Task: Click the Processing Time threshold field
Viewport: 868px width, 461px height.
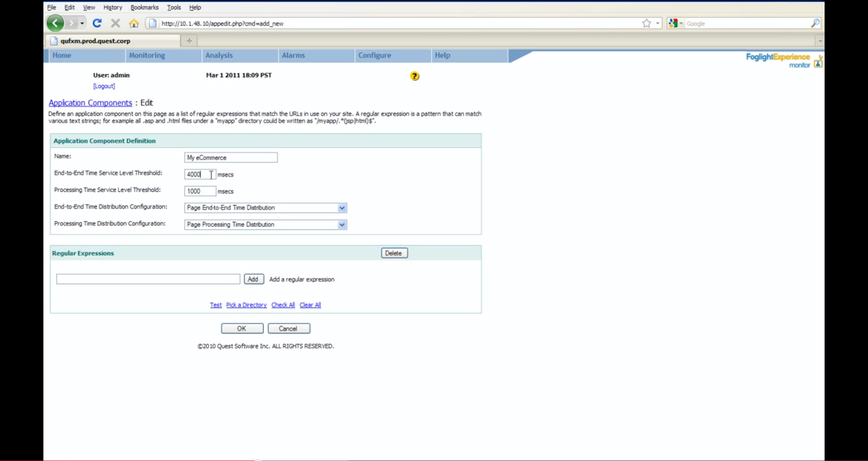Action: (200, 191)
